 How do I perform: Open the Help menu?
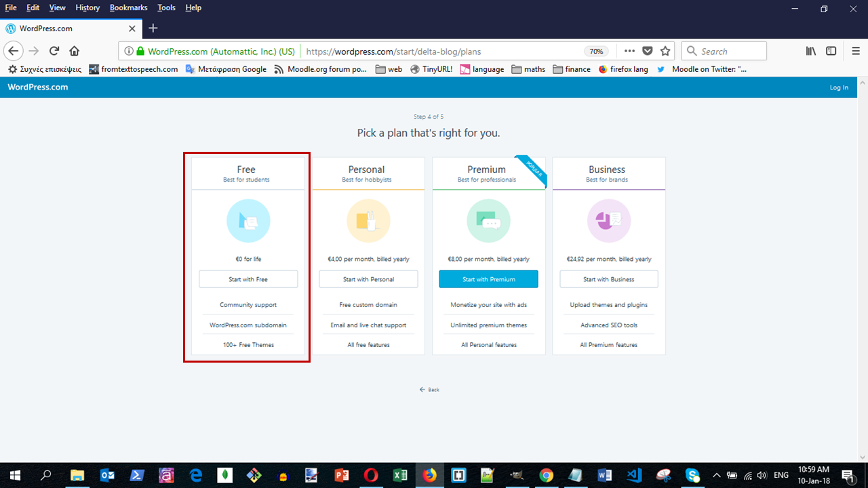[x=193, y=7]
